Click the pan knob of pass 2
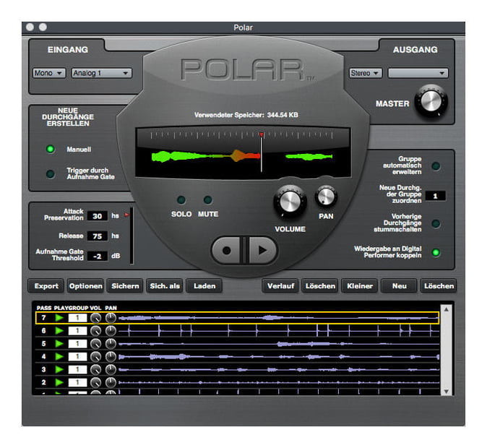487x448 pixels. [x=111, y=383]
